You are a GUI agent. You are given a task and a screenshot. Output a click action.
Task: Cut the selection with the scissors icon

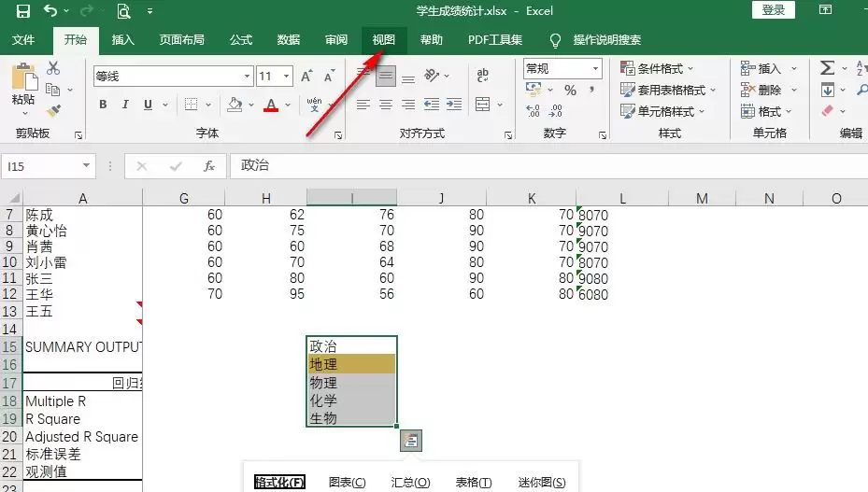tap(53, 68)
